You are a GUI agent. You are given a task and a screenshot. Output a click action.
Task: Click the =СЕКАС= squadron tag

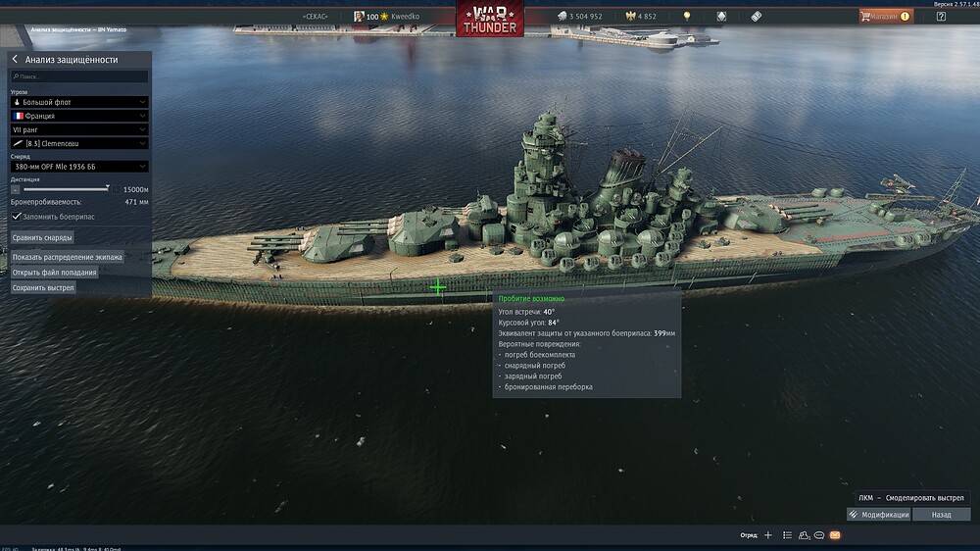(x=315, y=17)
